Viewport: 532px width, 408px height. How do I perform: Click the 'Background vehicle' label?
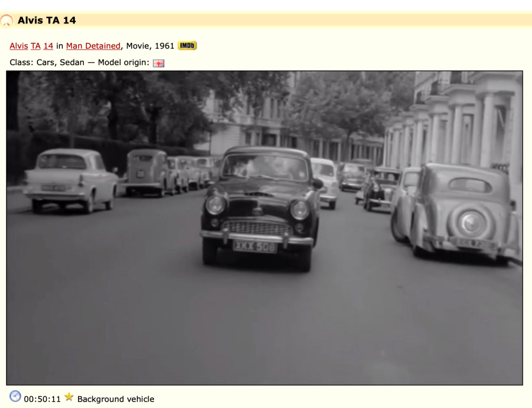click(115, 399)
